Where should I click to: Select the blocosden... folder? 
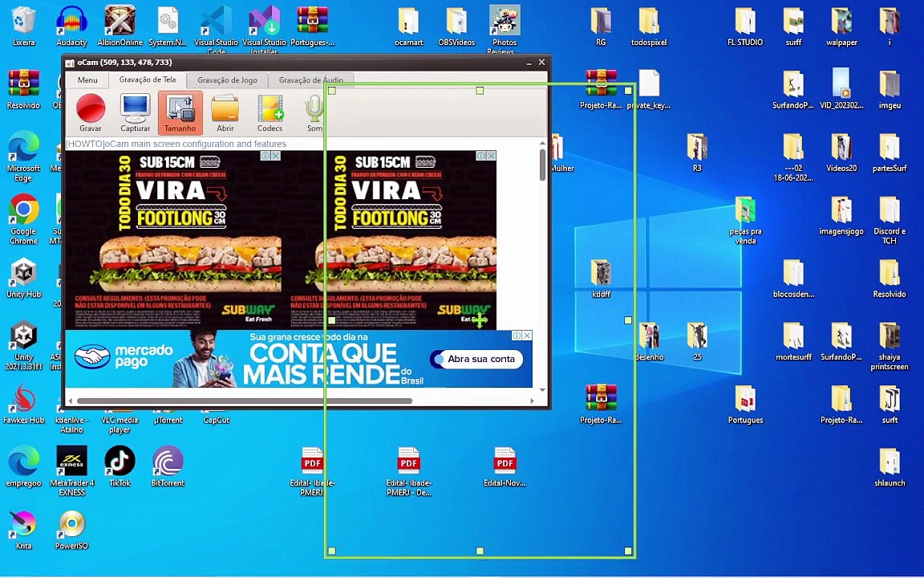point(793,278)
